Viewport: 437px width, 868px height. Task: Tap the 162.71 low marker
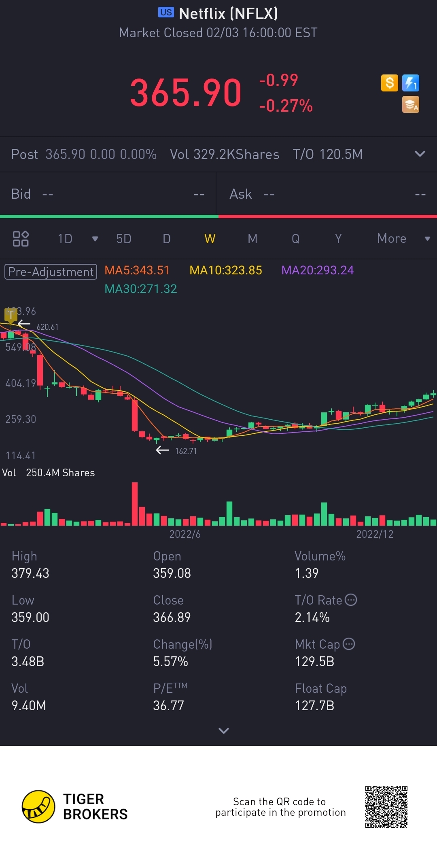(186, 451)
